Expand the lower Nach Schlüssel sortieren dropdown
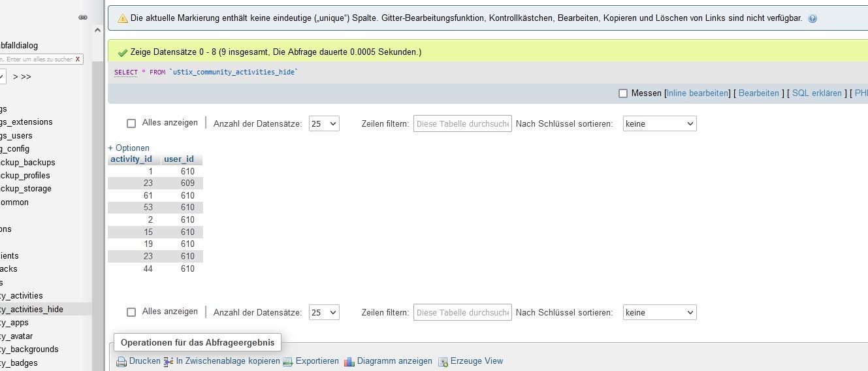Viewport: 868px width, 371px height. (x=660, y=312)
